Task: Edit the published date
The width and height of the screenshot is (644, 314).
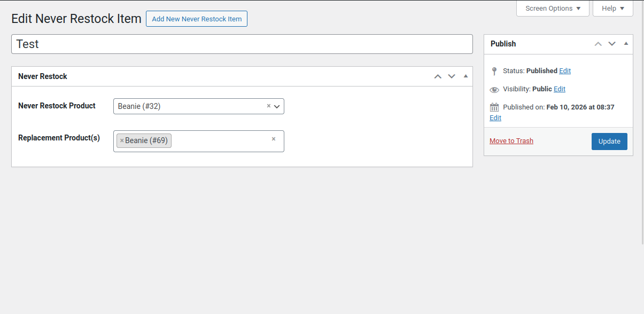Action: pos(495,118)
